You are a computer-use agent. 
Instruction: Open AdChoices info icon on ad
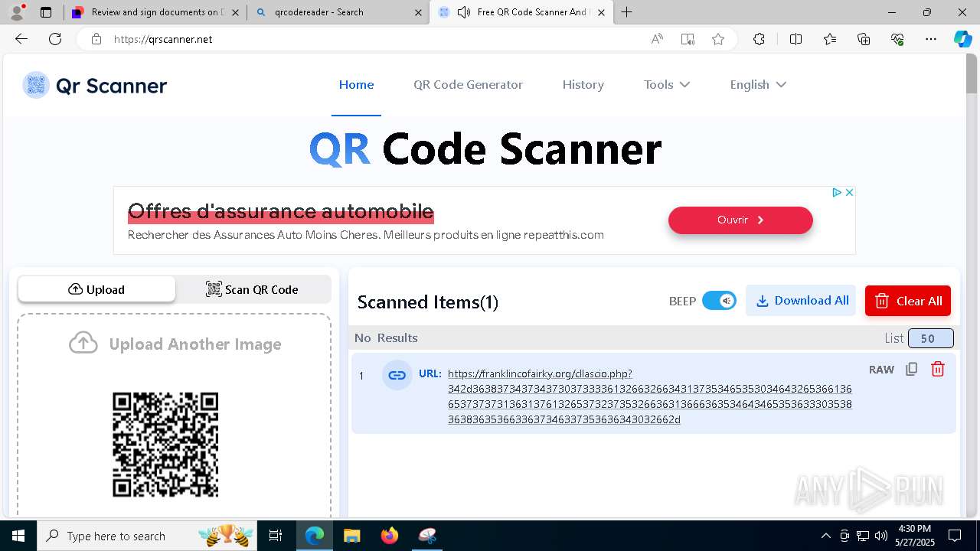(x=837, y=193)
